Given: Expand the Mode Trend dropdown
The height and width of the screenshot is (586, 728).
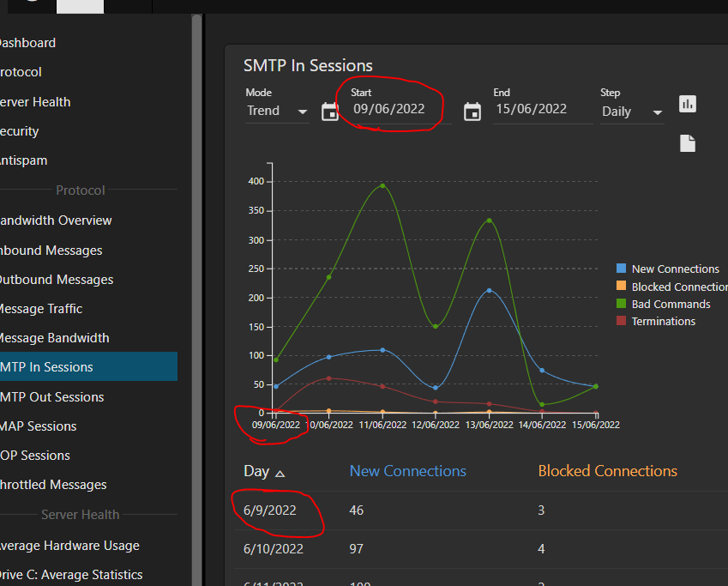Looking at the screenshot, I should [277, 111].
